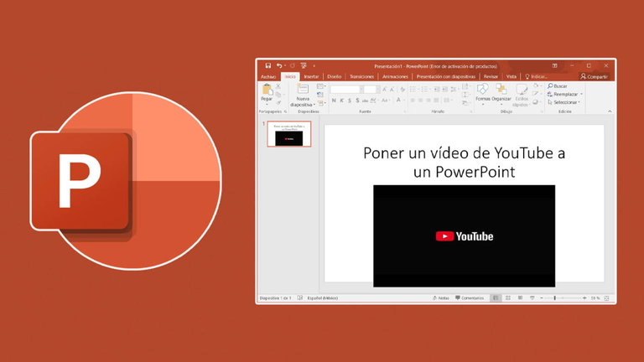Switch to Normal view in status bar
Image resolution: width=644 pixels, height=362 pixels.
point(496,297)
